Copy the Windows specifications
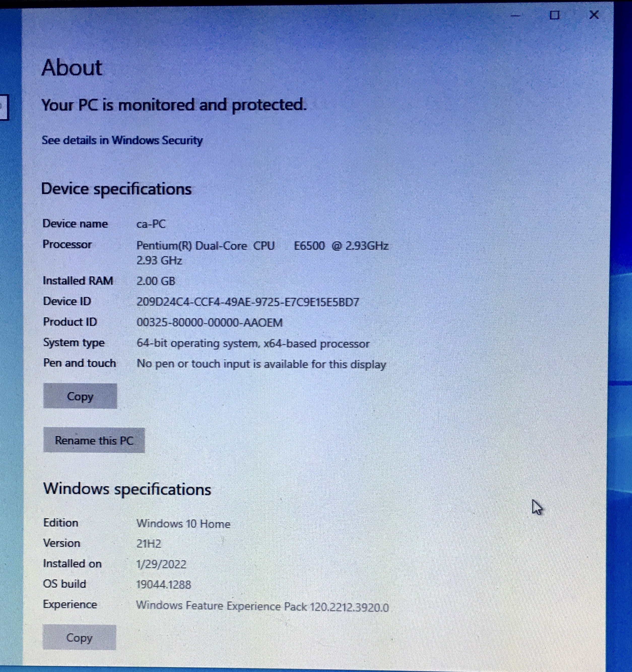The image size is (632, 672). tap(79, 637)
